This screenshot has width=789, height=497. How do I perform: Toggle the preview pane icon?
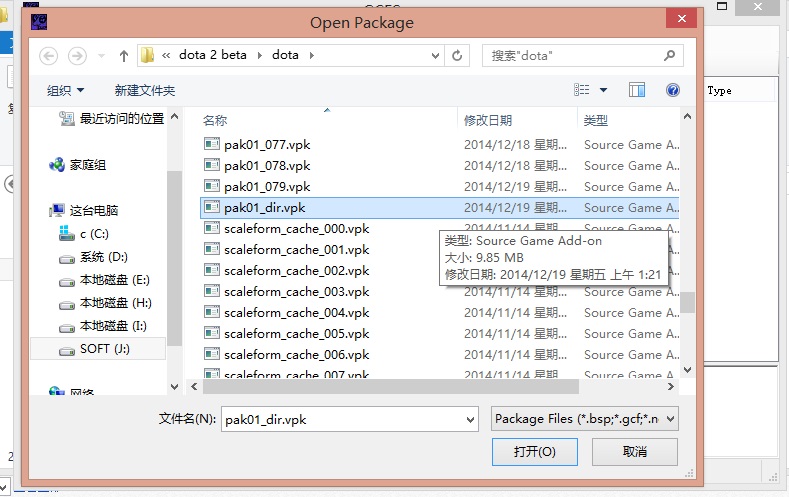[637, 90]
